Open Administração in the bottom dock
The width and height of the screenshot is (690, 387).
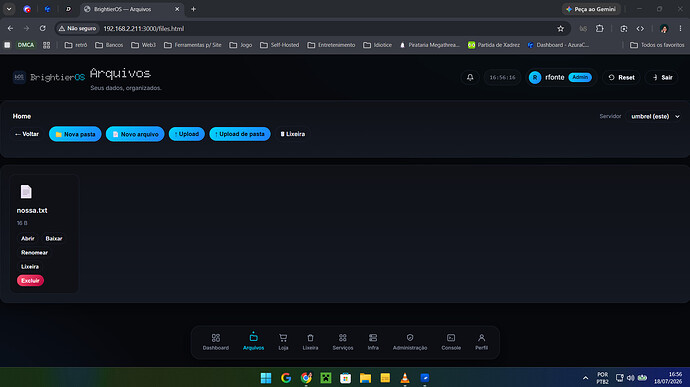(x=410, y=342)
